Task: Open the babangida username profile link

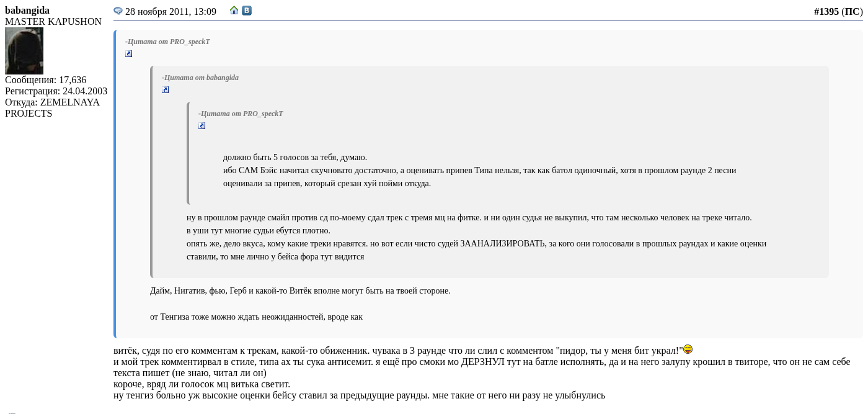Action: [27, 11]
